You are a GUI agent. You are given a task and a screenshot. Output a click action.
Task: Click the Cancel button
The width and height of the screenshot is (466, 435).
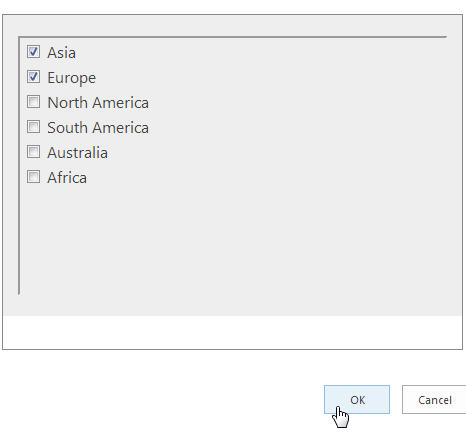point(434,400)
